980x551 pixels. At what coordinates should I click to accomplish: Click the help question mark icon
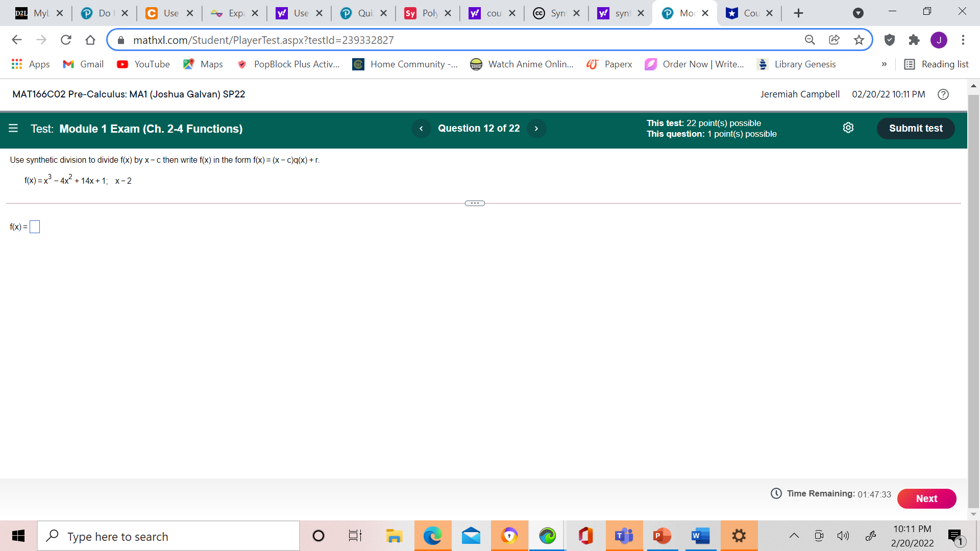coord(943,94)
